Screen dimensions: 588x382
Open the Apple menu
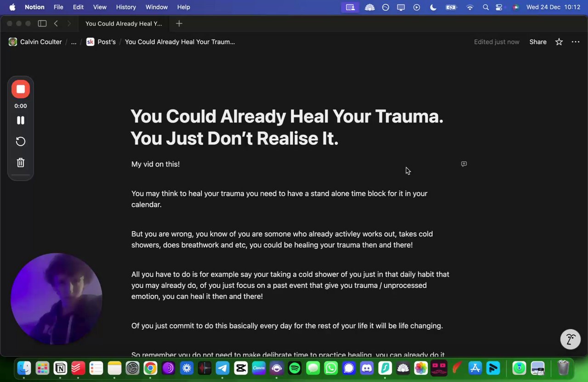pyautogui.click(x=12, y=7)
